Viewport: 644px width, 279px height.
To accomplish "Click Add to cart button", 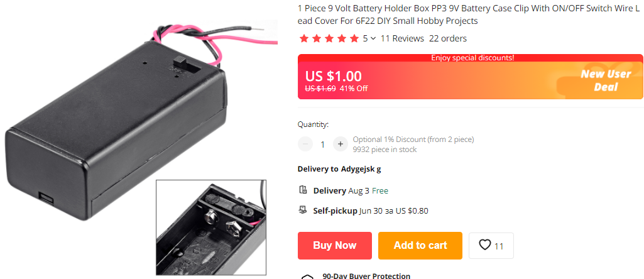I will 420,245.
